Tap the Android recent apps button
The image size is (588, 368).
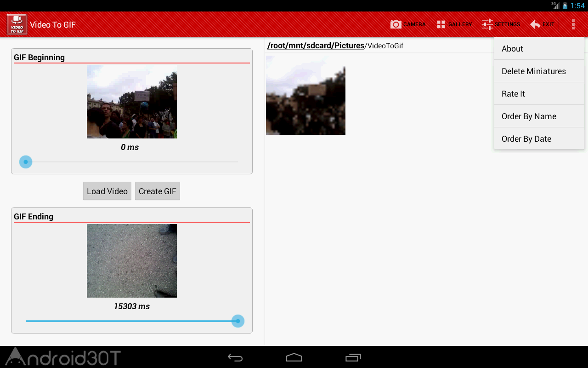353,357
